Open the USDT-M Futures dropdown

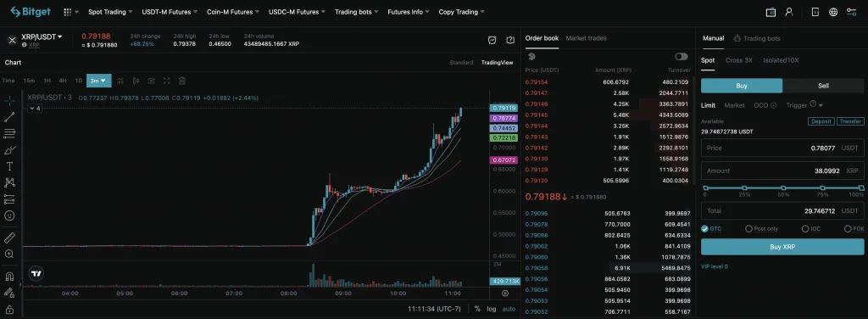coord(170,12)
